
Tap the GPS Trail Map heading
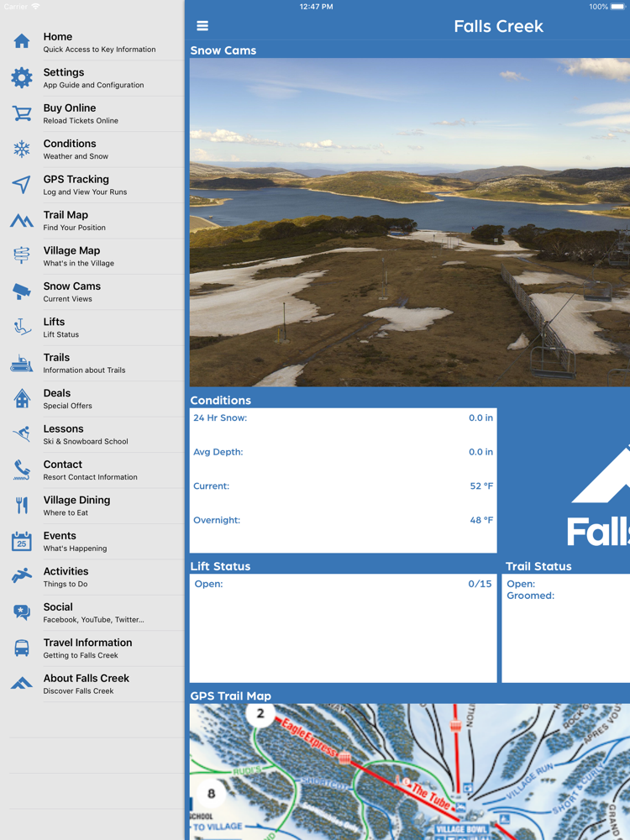pos(231,696)
